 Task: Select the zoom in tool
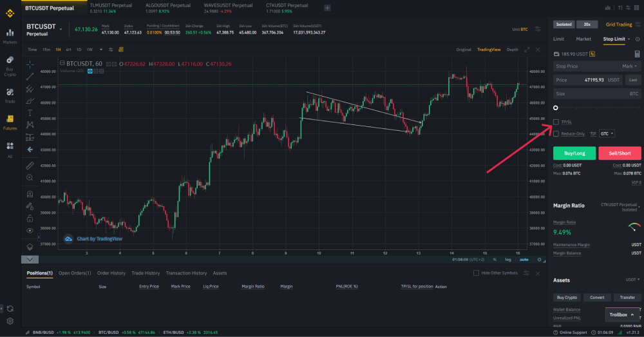pos(30,178)
